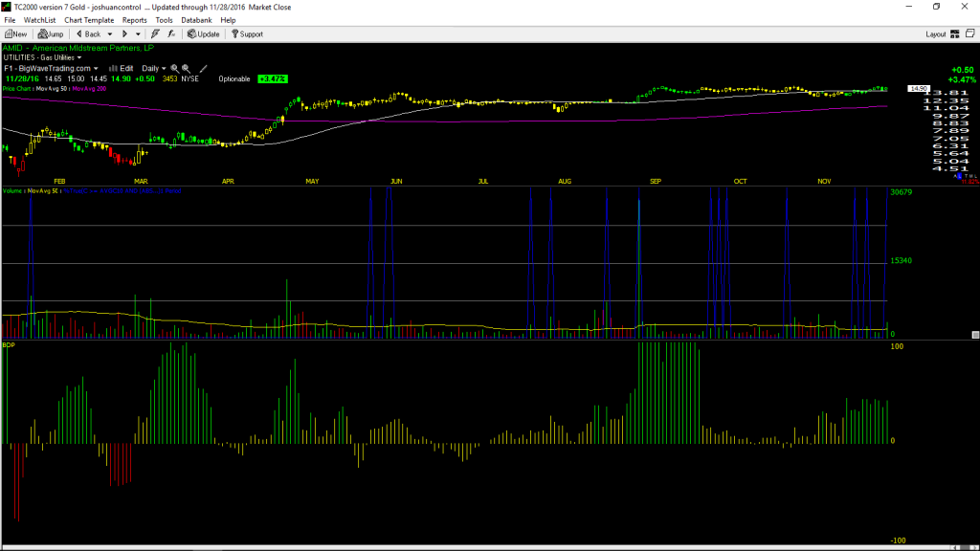The width and height of the screenshot is (980, 551).
Task: Open the Back history dropdown arrow
Action: pos(110,34)
